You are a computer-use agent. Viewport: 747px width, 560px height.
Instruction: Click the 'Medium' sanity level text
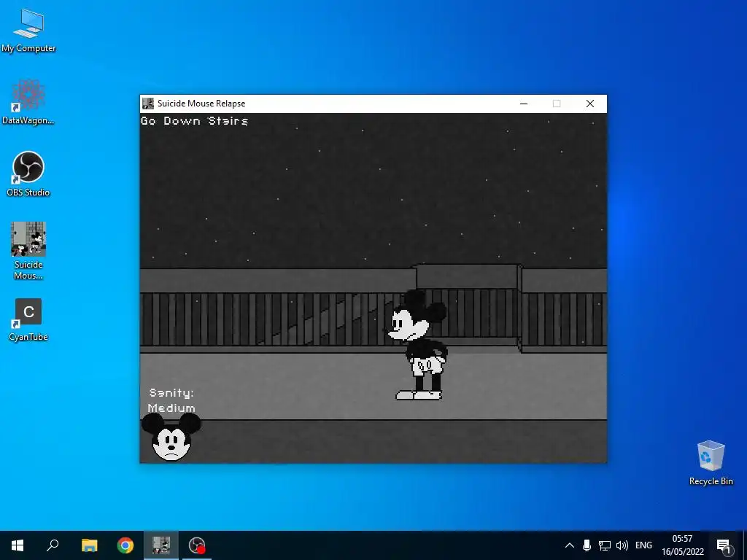[x=171, y=408]
